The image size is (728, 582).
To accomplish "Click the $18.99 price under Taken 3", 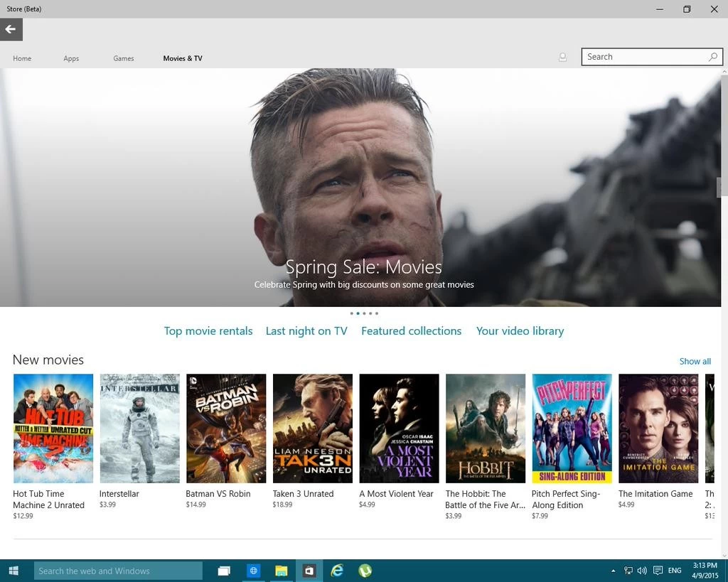I will tap(282, 505).
